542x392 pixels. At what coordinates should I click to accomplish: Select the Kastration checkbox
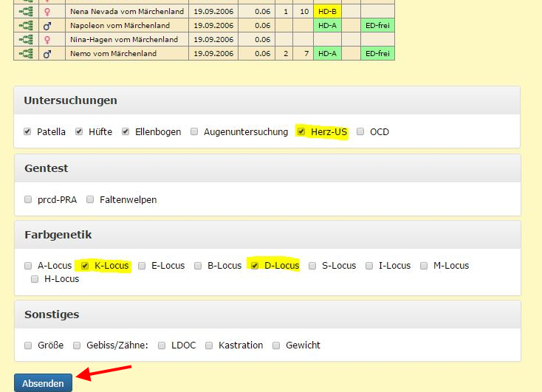pyautogui.click(x=209, y=345)
